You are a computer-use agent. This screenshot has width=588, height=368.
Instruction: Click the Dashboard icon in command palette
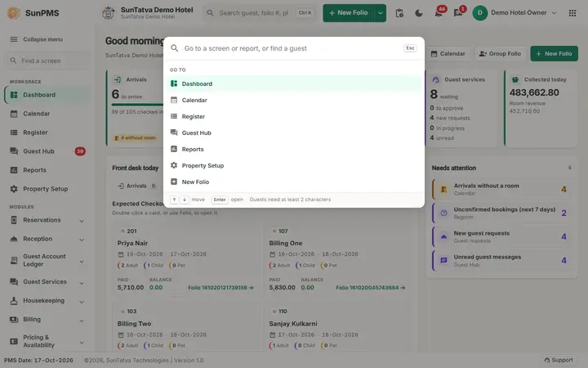click(x=174, y=83)
